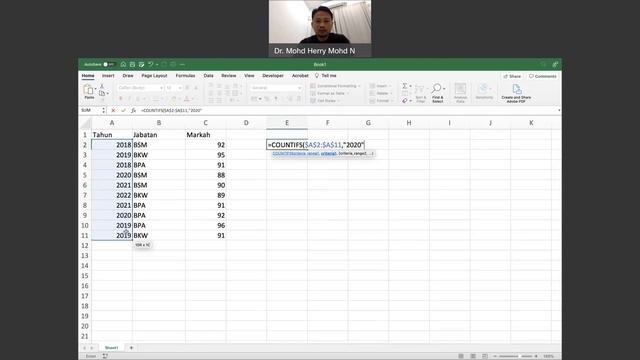Toggle the AutoSave switch

(x=109, y=64)
